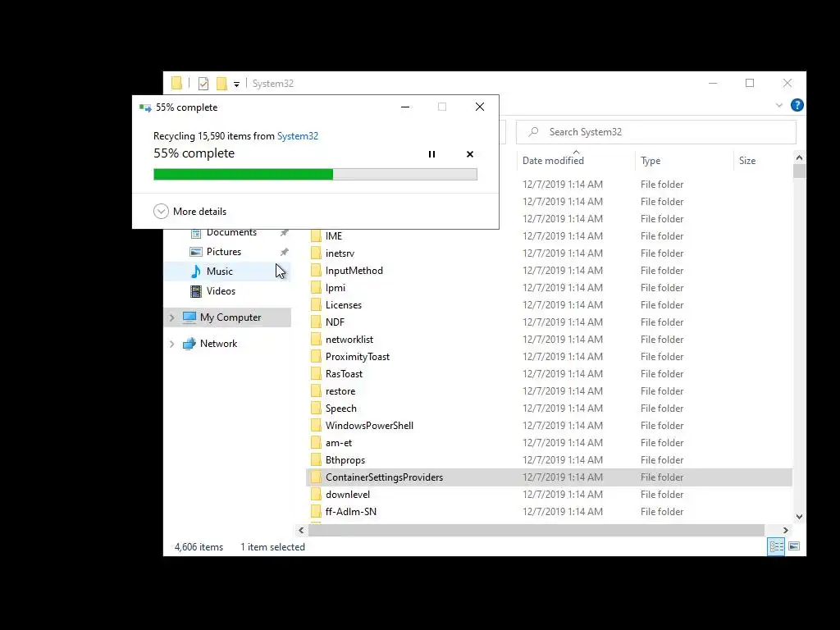Select the Ipmi folder
The width and height of the screenshot is (840, 630).
(x=336, y=288)
